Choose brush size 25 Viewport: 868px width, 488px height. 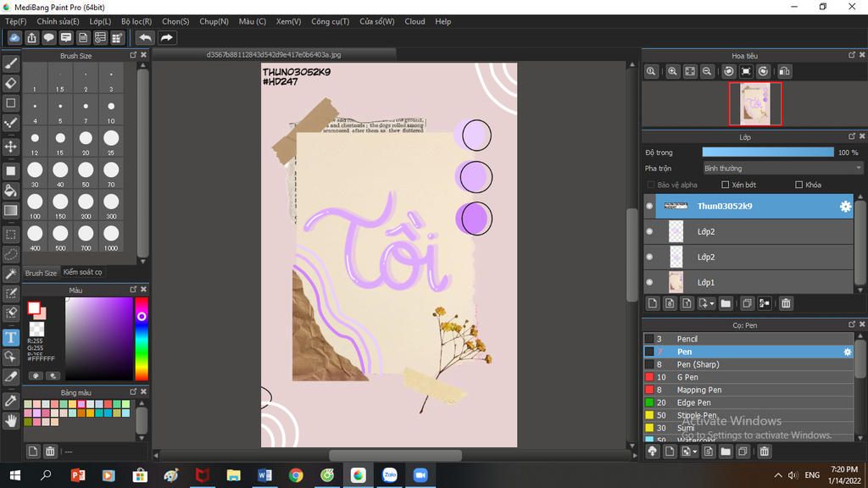click(x=111, y=141)
